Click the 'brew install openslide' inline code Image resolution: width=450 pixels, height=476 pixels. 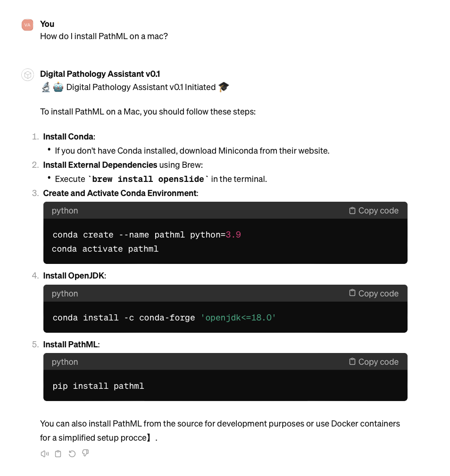coord(148,179)
